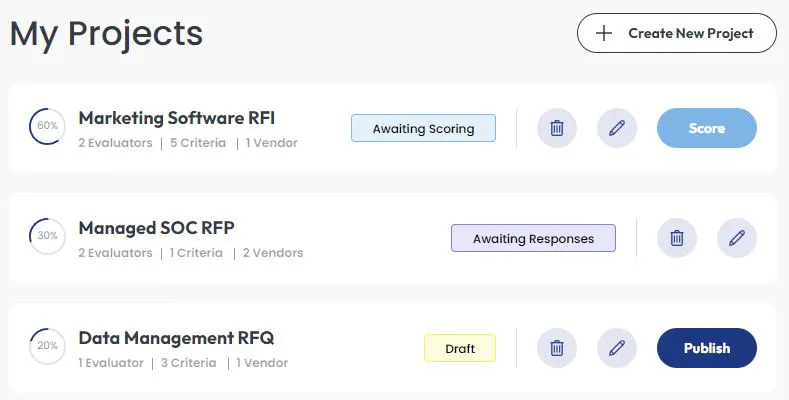Click the 60% progress ring
This screenshot has width=789, height=400.
pos(47,126)
